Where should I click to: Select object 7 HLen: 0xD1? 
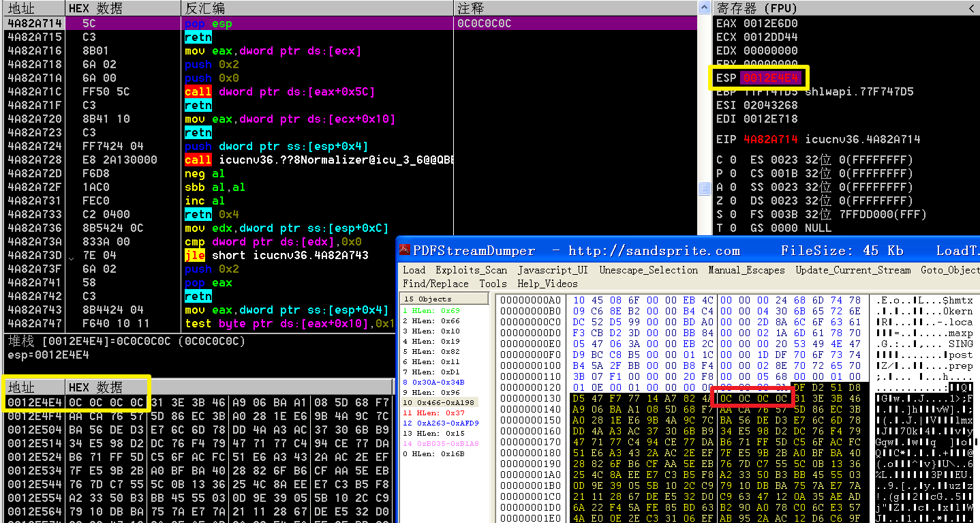432,372
